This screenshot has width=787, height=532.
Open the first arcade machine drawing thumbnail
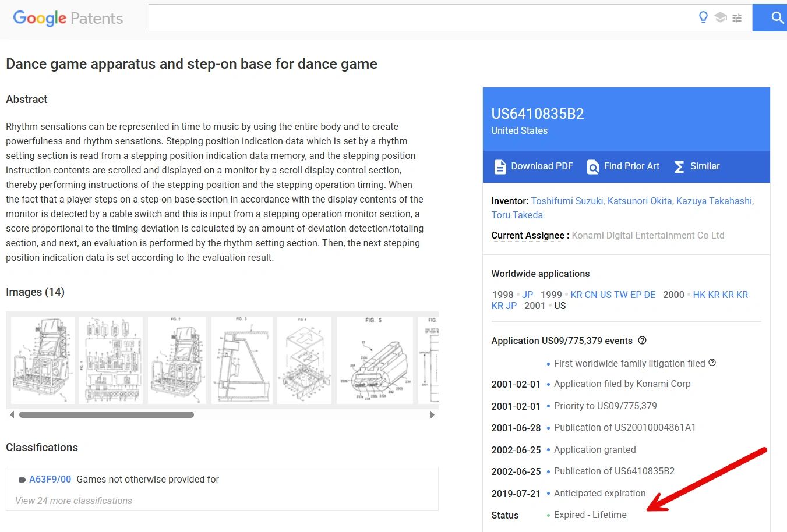[x=43, y=360]
